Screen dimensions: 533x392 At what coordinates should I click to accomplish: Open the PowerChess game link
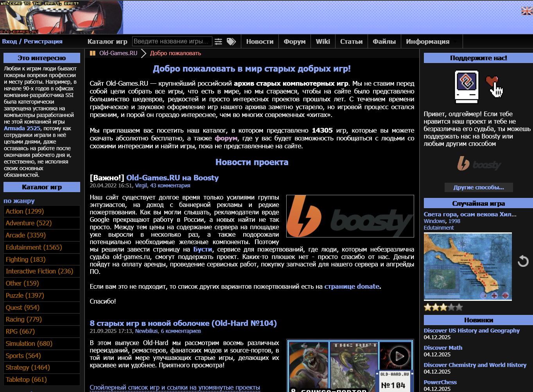click(x=440, y=382)
